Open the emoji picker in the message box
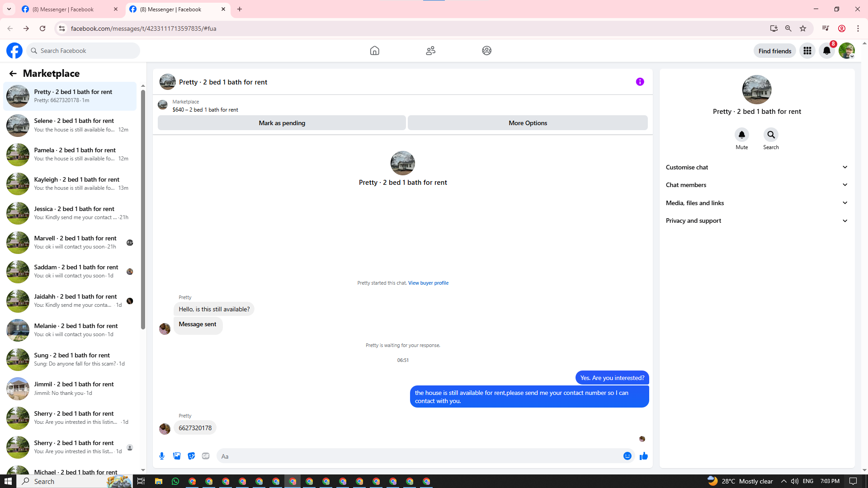This screenshot has height=488, width=868. (627, 456)
